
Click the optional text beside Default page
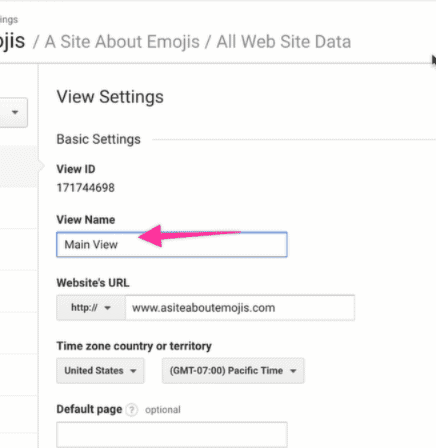pos(163,410)
